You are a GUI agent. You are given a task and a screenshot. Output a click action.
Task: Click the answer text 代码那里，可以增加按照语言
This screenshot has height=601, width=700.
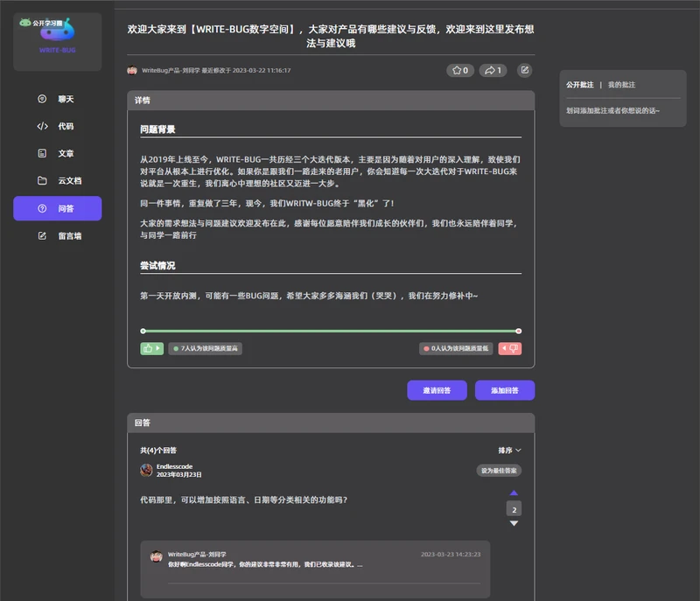point(244,500)
